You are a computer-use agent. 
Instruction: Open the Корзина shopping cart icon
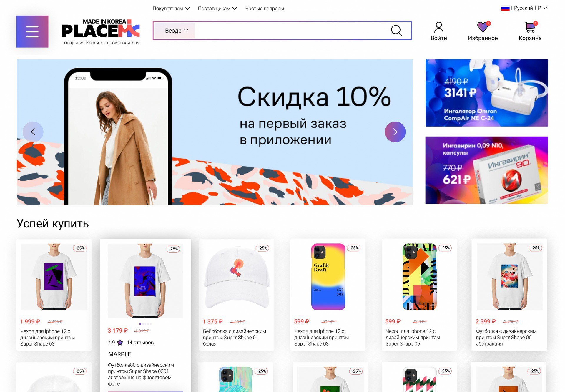pos(530,27)
